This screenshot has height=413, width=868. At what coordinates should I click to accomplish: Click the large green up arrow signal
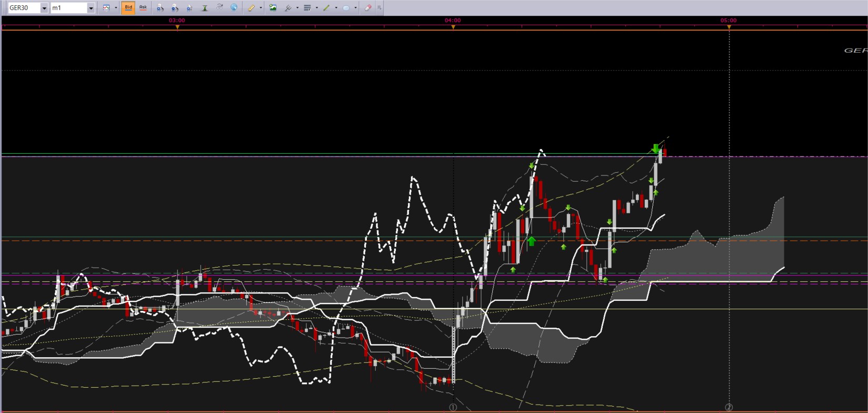click(532, 241)
